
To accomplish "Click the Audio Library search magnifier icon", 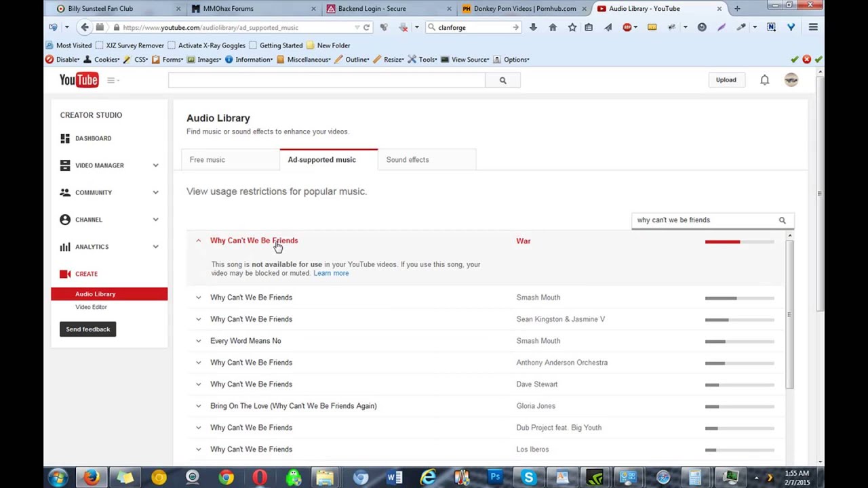I will coord(782,220).
